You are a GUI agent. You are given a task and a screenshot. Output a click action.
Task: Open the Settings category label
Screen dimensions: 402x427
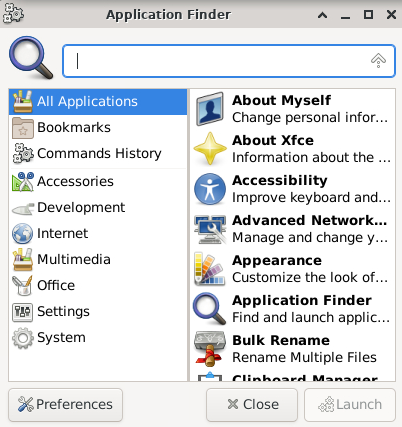tap(63, 312)
